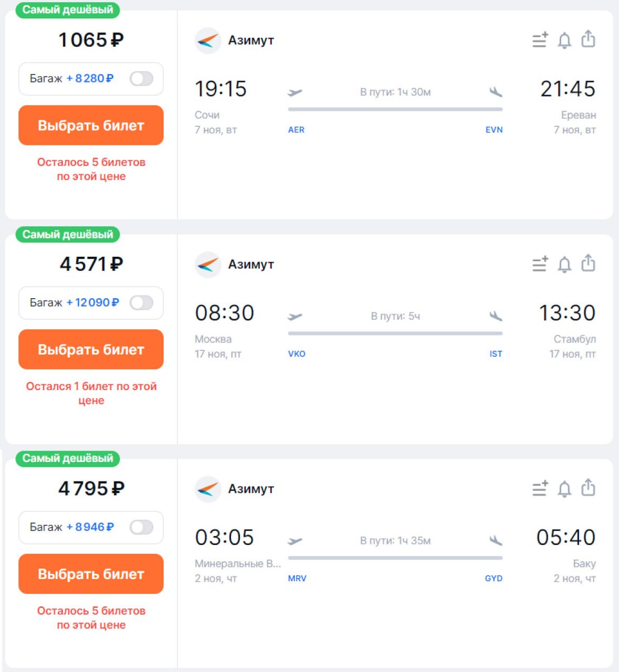Click the Moscow–Istanbul flight duration bar

point(395,333)
